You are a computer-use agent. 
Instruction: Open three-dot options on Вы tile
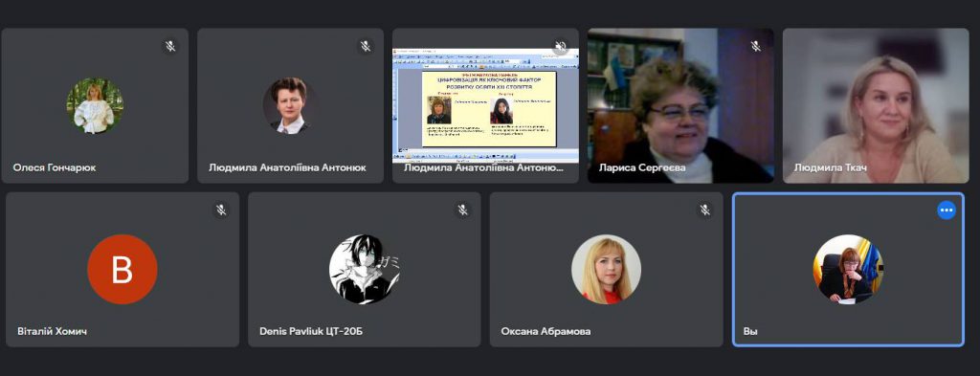(947, 210)
